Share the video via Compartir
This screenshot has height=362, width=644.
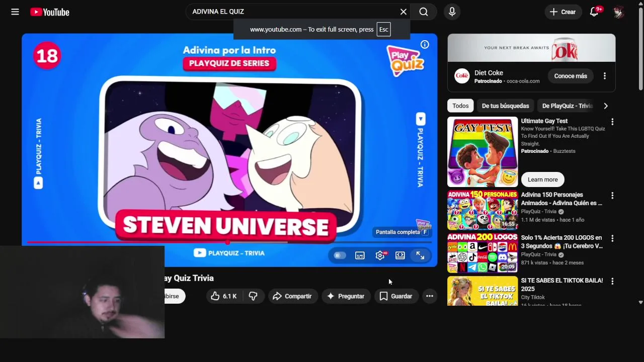tap(292, 296)
